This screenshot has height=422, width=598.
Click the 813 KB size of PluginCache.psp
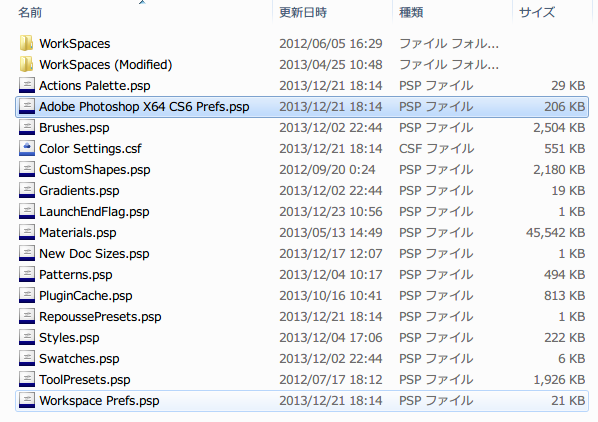click(564, 295)
